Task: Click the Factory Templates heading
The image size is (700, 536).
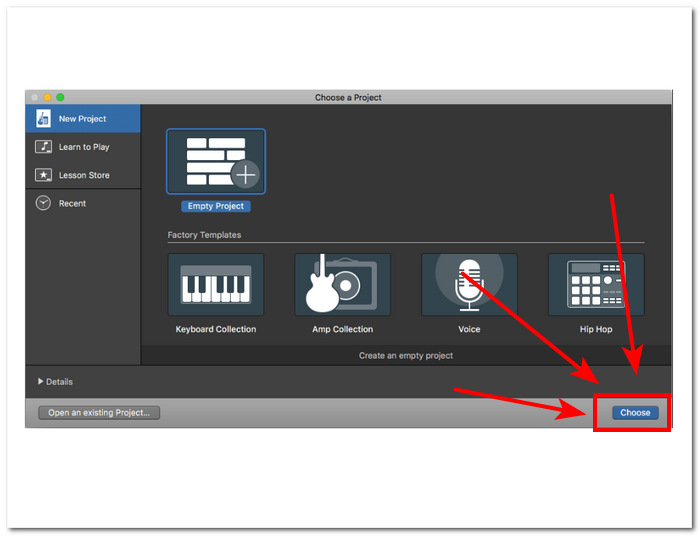Action: 204,235
